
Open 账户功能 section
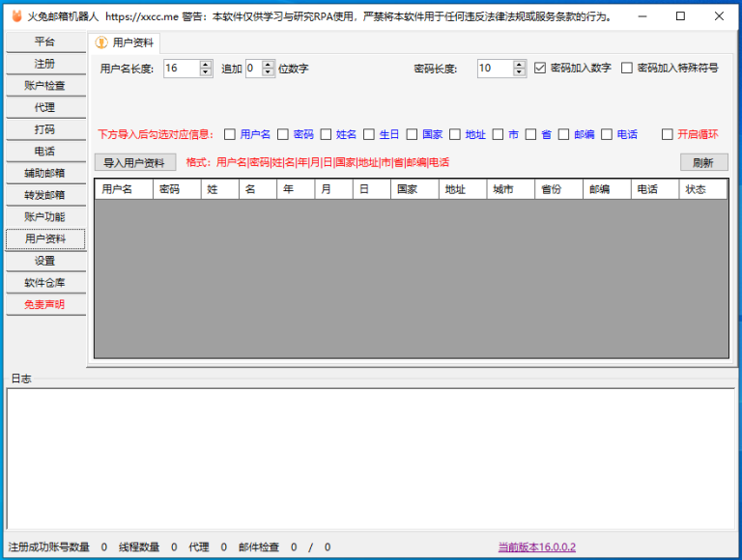pyautogui.click(x=45, y=217)
